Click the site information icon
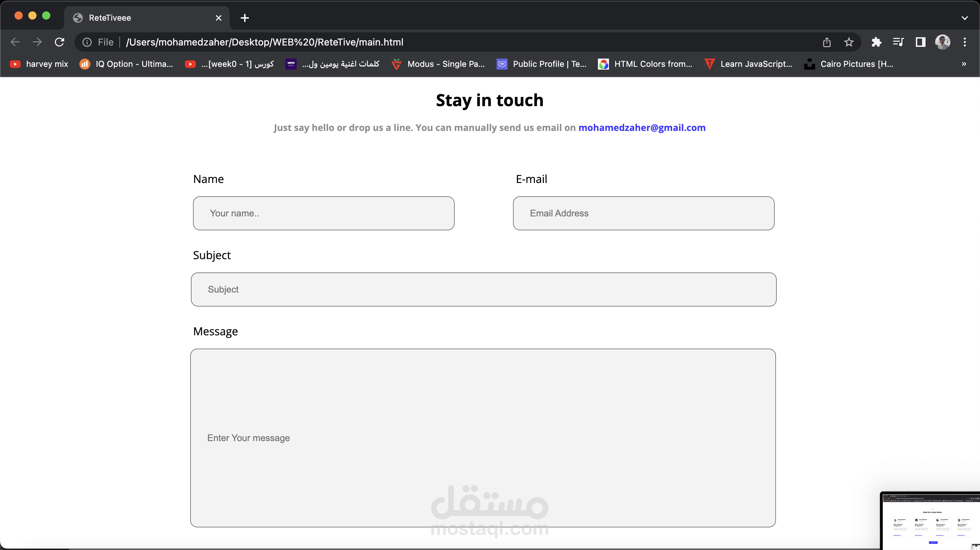Viewport: 980px width, 550px height. coord(87,42)
